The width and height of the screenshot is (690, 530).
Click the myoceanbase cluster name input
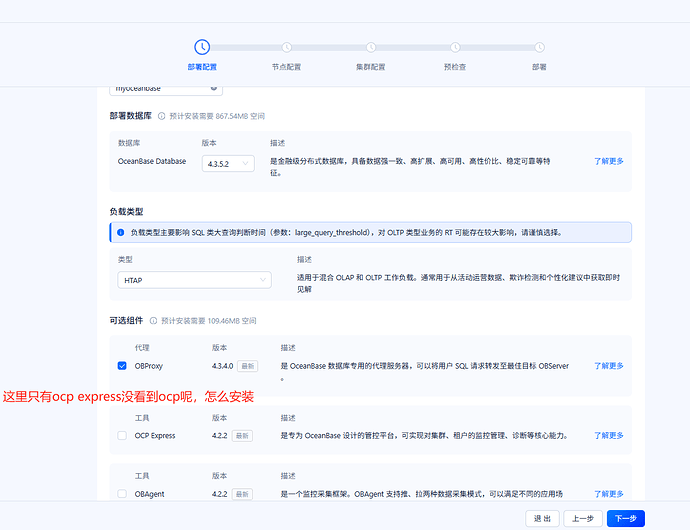(x=166, y=89)
